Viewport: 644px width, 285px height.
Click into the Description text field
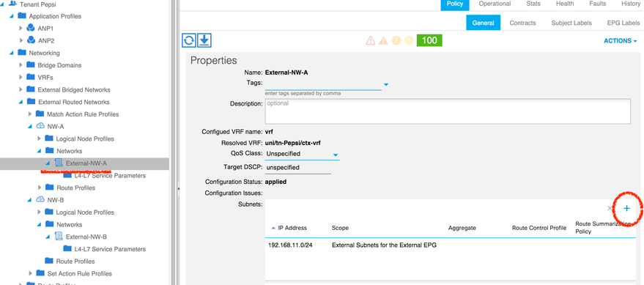[x=448, y=111]
